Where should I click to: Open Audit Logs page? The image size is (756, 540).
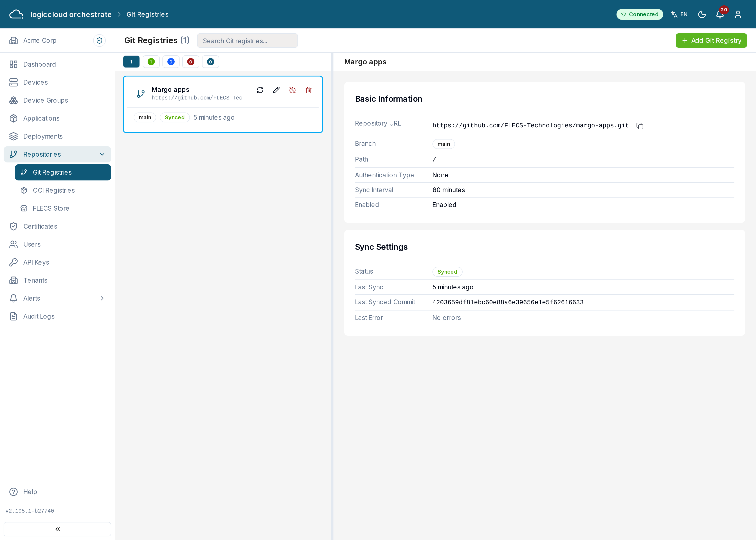tap(57, 316)
